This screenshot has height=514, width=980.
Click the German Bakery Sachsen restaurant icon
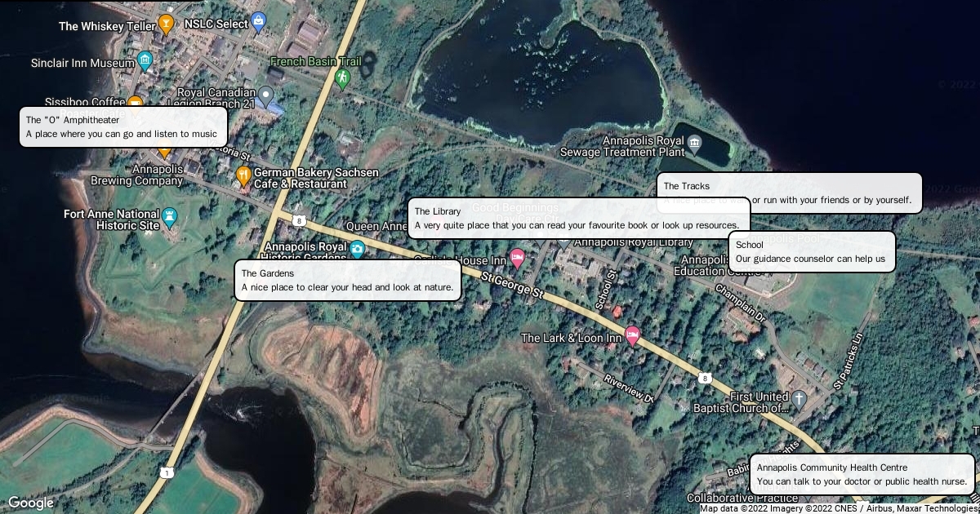point(243,175)
